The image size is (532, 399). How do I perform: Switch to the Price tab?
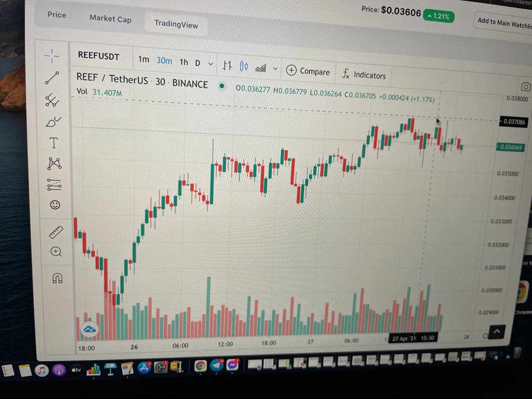tap(57, 15)
